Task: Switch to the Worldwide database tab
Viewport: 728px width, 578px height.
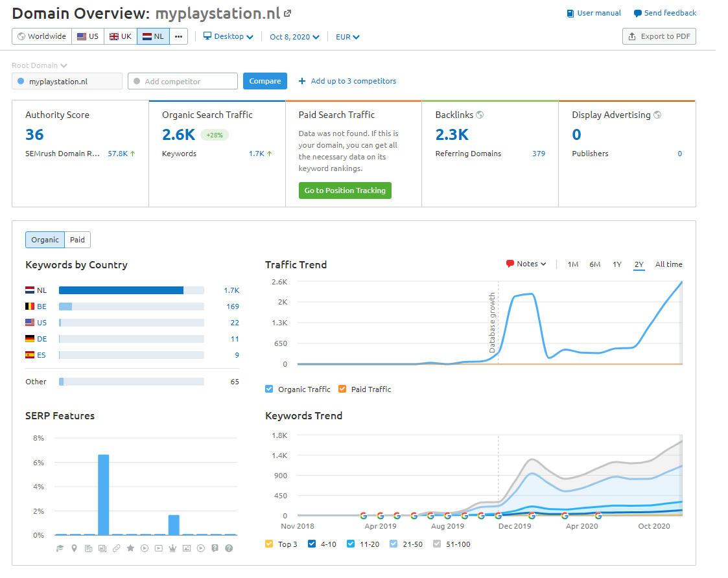Action: [x=42, y=37]
